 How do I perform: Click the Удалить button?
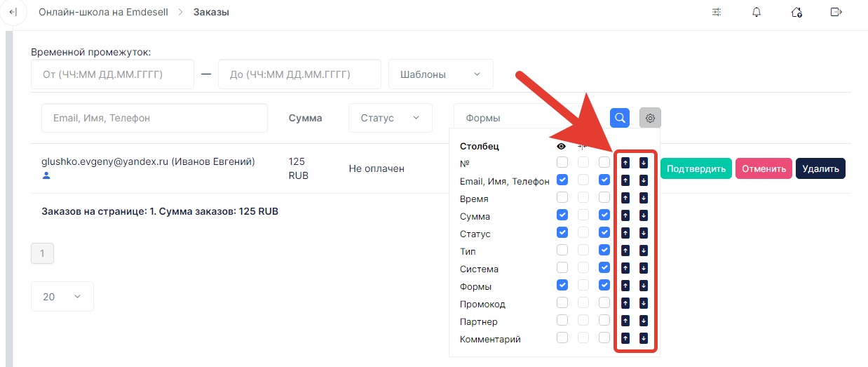(x=820, y=168)
